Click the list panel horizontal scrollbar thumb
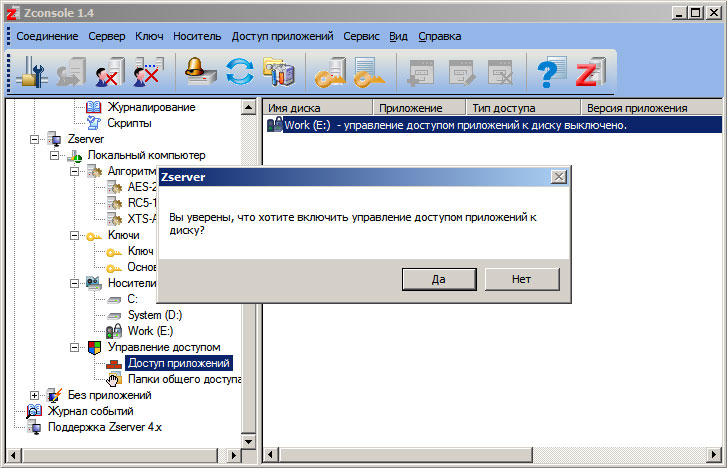This screenshot has height=468, width=727. pyautogui.click(x=405, y=455)
